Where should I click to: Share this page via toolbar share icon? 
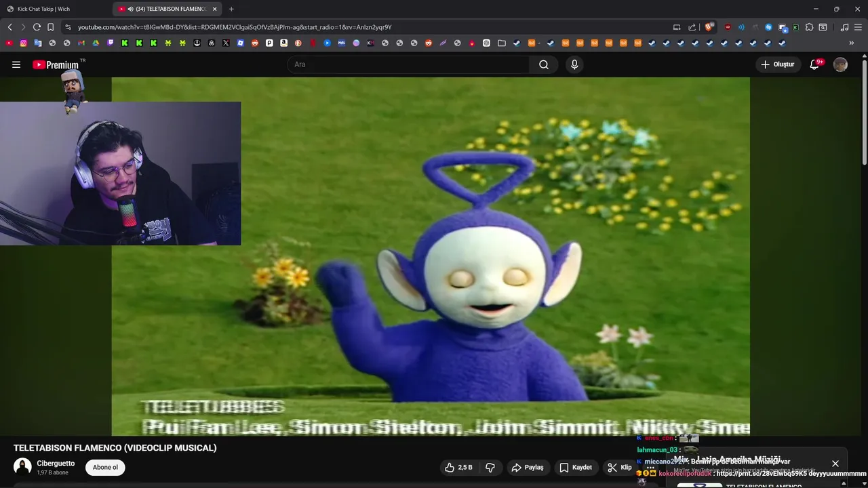click(692, 27)
